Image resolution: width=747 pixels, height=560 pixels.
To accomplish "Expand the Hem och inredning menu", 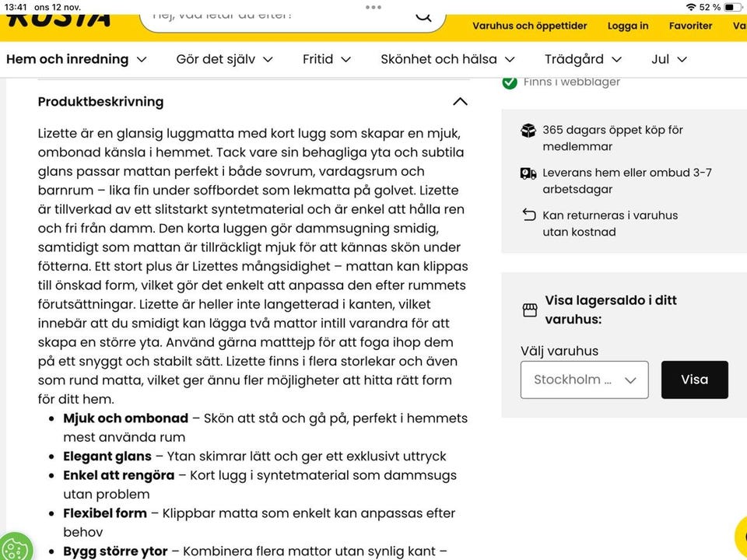I will click(76, 59).
